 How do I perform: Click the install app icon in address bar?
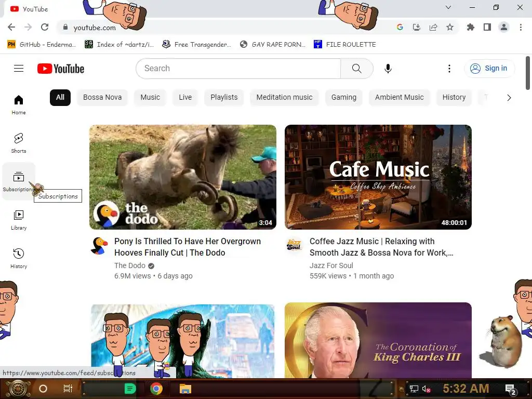coord(417,27)
